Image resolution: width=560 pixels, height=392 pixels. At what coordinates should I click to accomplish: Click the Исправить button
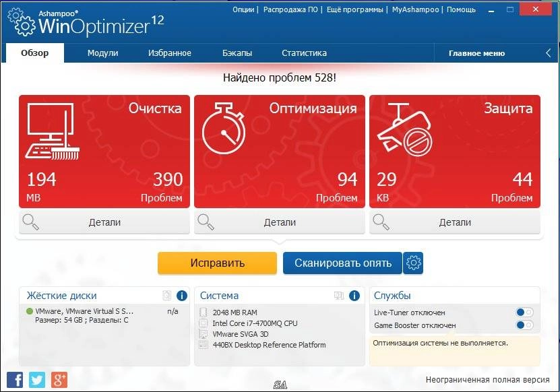point(217,263)
